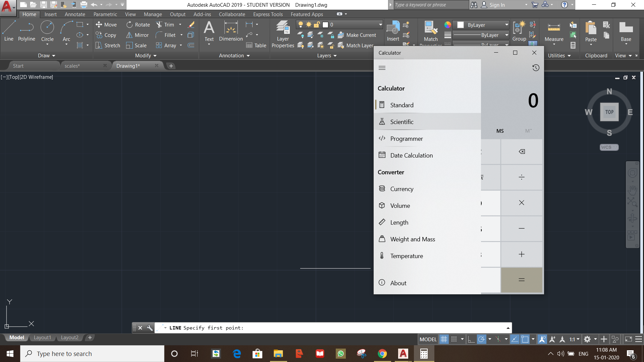644x362 pixels.
Task: Click the Mirror tool icon
Action: tap(129, 35)
